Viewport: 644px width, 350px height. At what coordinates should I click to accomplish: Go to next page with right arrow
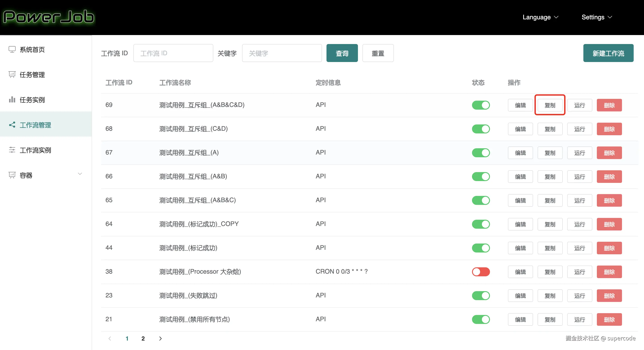[x=161, y=339]
